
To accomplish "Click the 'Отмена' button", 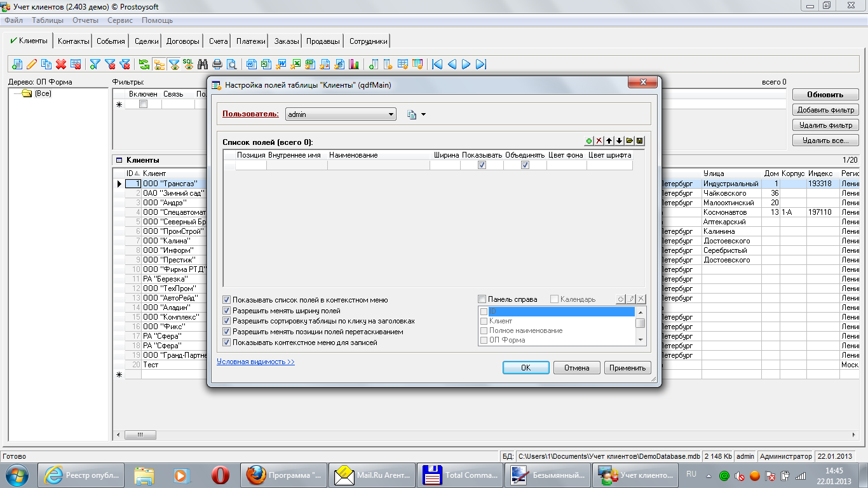I will click(x=576, y=368).
